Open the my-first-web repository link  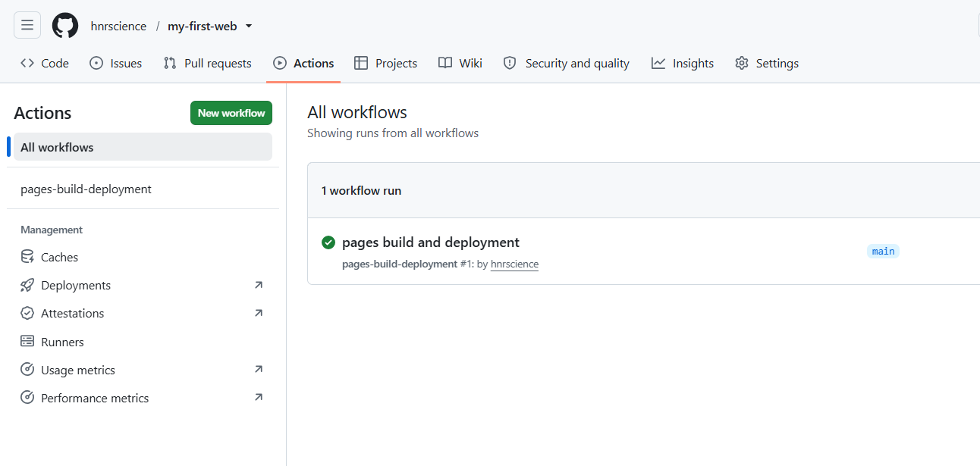[x=203, y=26]
